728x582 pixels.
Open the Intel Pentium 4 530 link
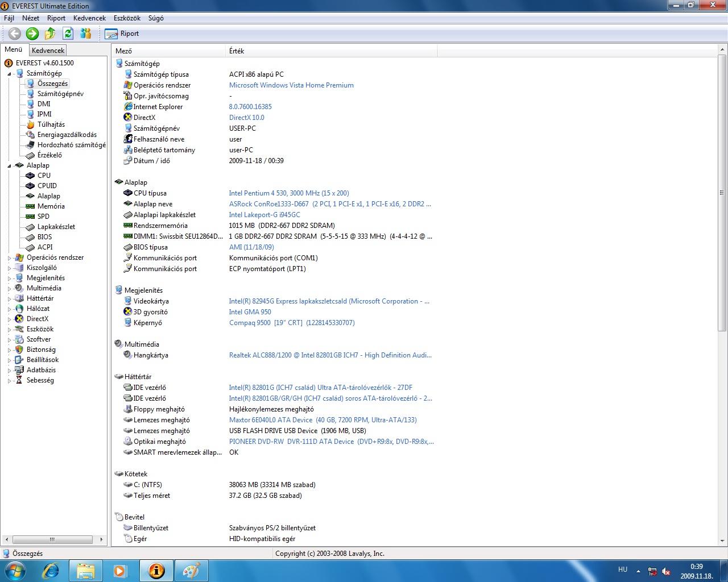(289, 193)
